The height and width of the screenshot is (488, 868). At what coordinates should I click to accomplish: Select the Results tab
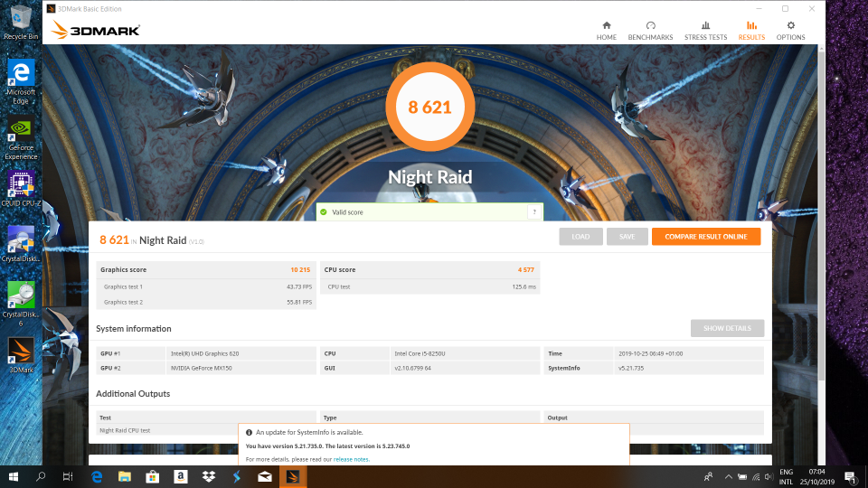click(x=750, y=30)
